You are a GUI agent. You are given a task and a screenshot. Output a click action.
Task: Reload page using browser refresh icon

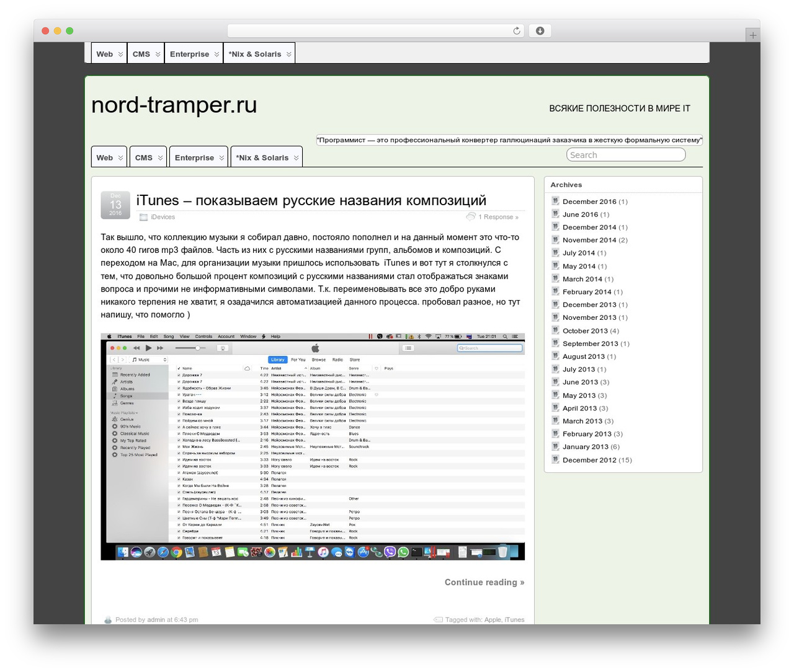[x=516, y=31]
